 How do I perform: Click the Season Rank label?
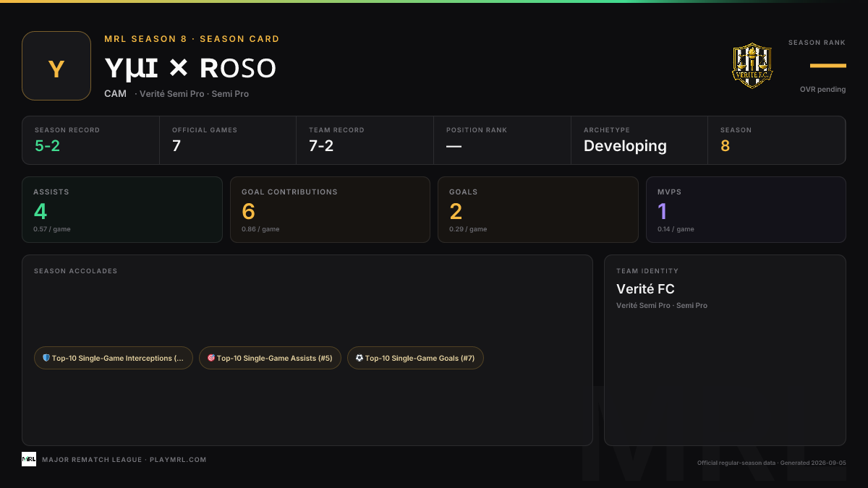pos(817,43)
